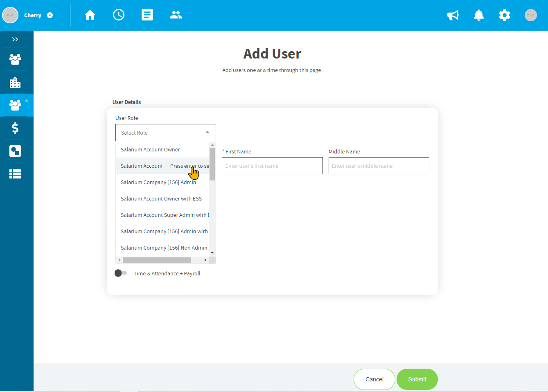Toggle Time & Attendance + Payroll switch
Viewport: 548px width, 392px height.
121,273
